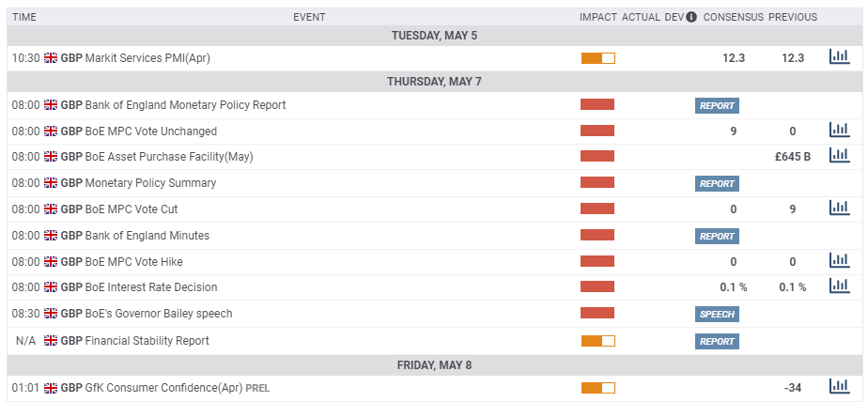The width and height of the screenshot is (868, 402).
Task: Open the Bank of England Monetary Policy Report button
Action: [717, 105]
